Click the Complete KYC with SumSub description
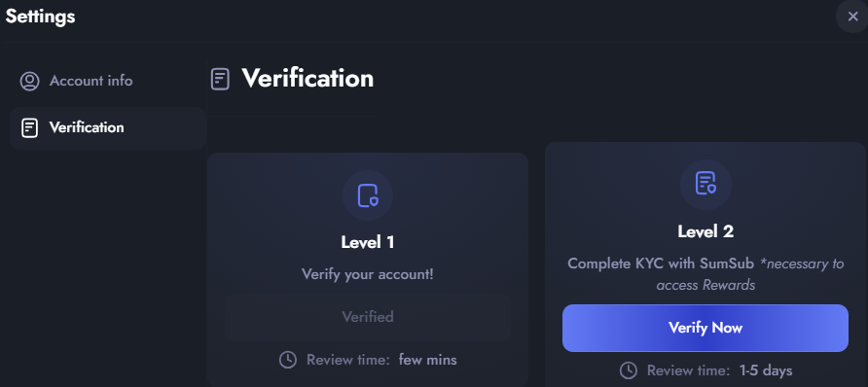The height and width of the screenshot is (387, 868). (x=705, y=274)
